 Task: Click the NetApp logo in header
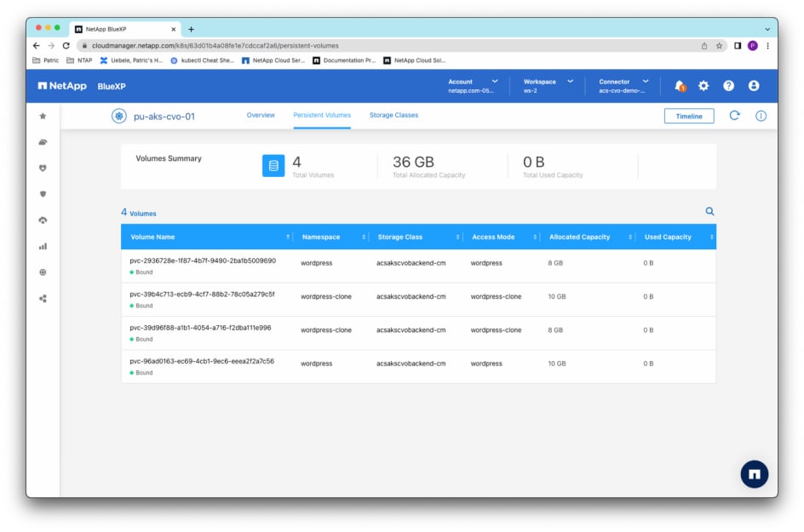[x=62, y=86]
